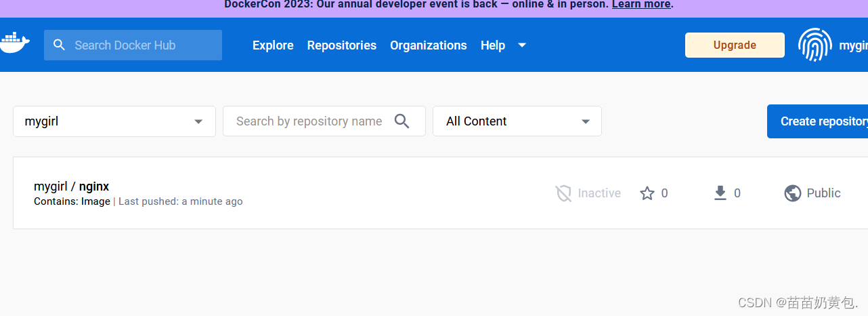
Task: Click the fingerprint avatar icon
Action: 815,45
